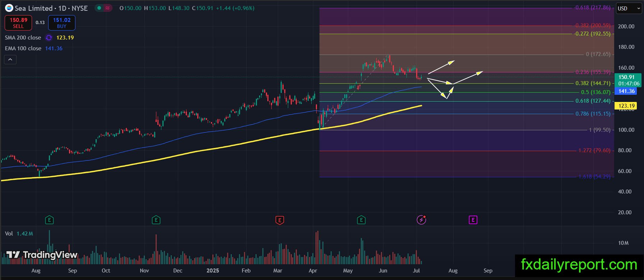Click the purple loading icon beside SMA 200
Viewport: 644px width, 280px height.
[x=49, y=38]
